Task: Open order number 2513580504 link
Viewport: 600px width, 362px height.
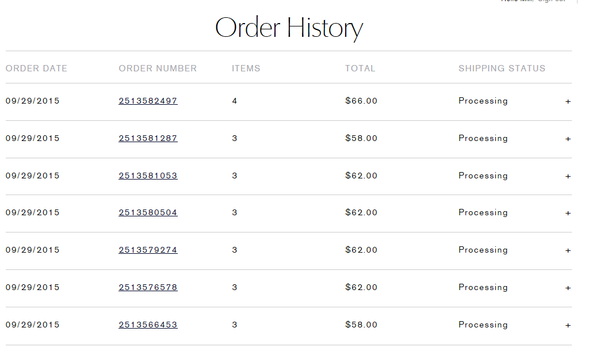Action: coord(148,212)
